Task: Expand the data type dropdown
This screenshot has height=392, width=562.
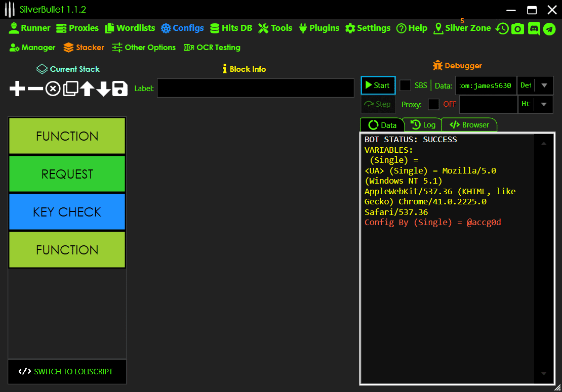Action: point(544,85)
